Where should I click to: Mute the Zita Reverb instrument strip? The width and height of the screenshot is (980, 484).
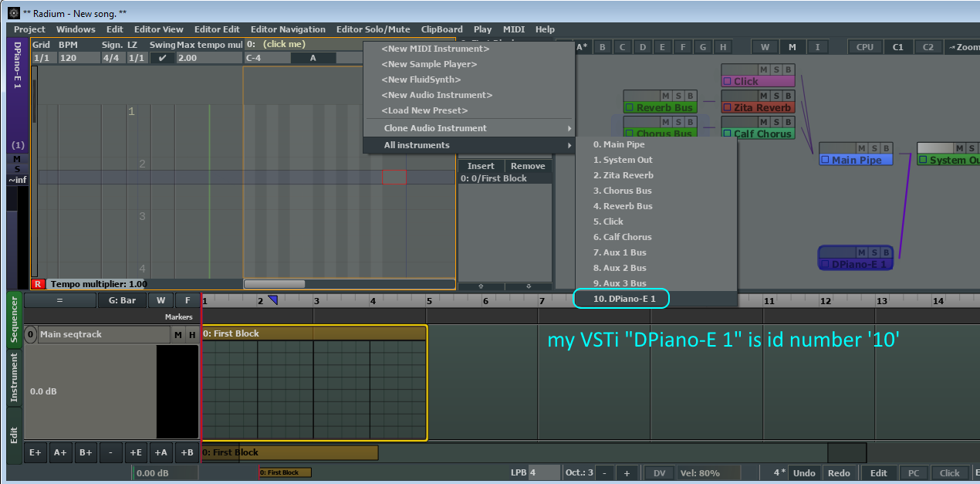pos(763,96)
